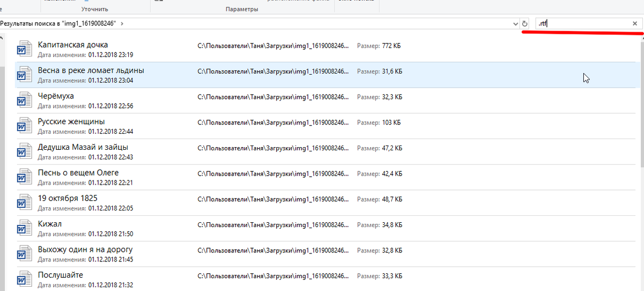This screenshot has width=644, height=291.
Task: Click the modified date 01.12.2018 21:32
Action: coord(111,285)
